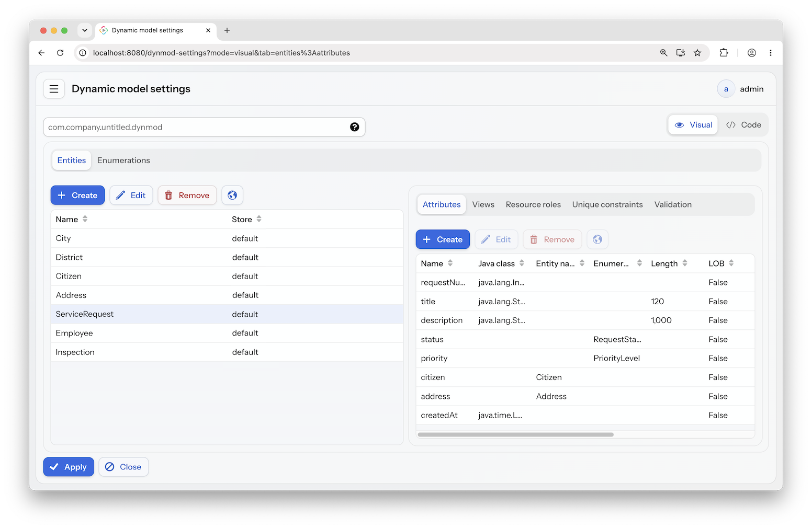The width and height of the screenshot is (812, 529).
Task: Switch to Code mode
Action: (x=743, y=125)
